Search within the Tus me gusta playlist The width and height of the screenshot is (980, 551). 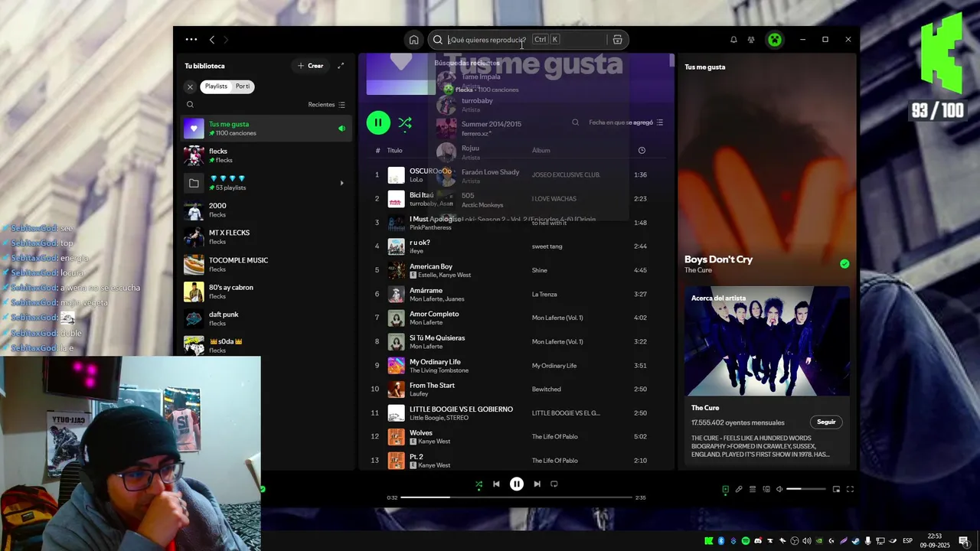coord(575,122)
